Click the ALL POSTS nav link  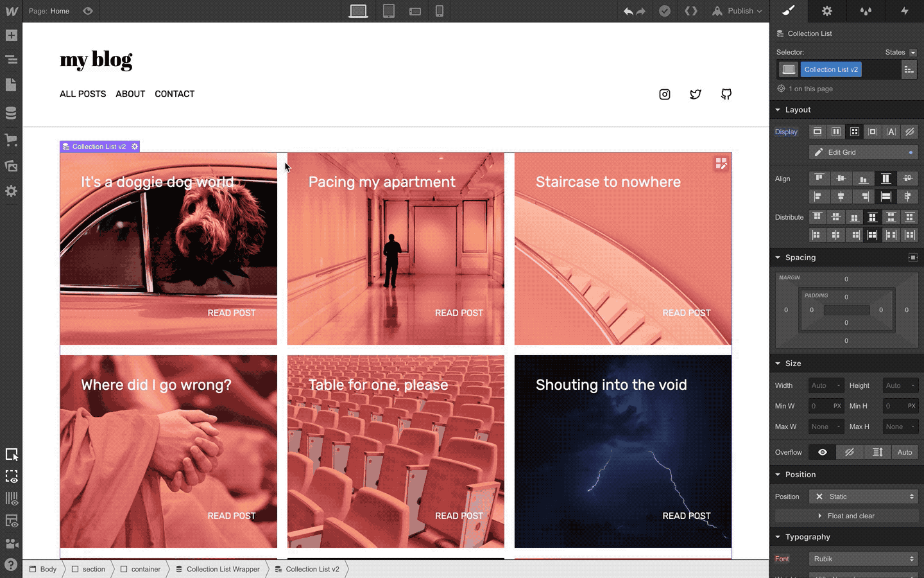[x=83, y=94]
